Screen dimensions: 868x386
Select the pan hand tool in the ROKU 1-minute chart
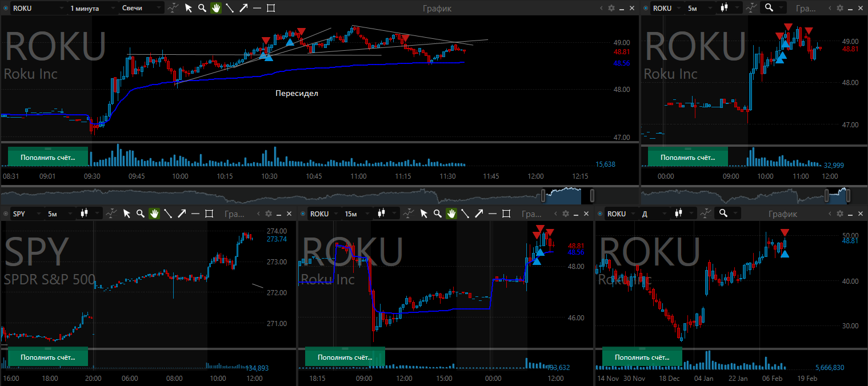click(x=215, y=8)
